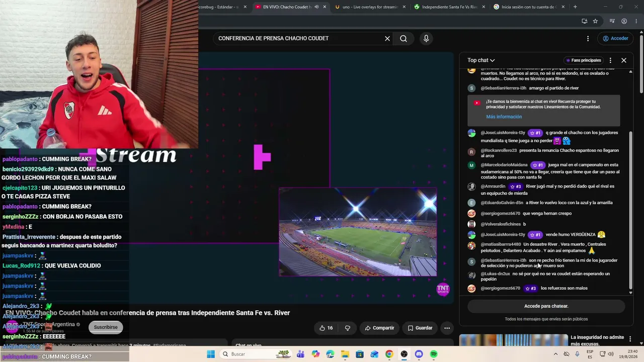Open more actions menu below the video

point(447,328)
